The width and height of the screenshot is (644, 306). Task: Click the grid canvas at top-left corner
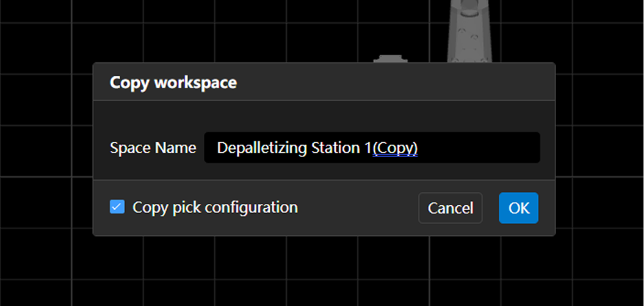tap(24, 18)
